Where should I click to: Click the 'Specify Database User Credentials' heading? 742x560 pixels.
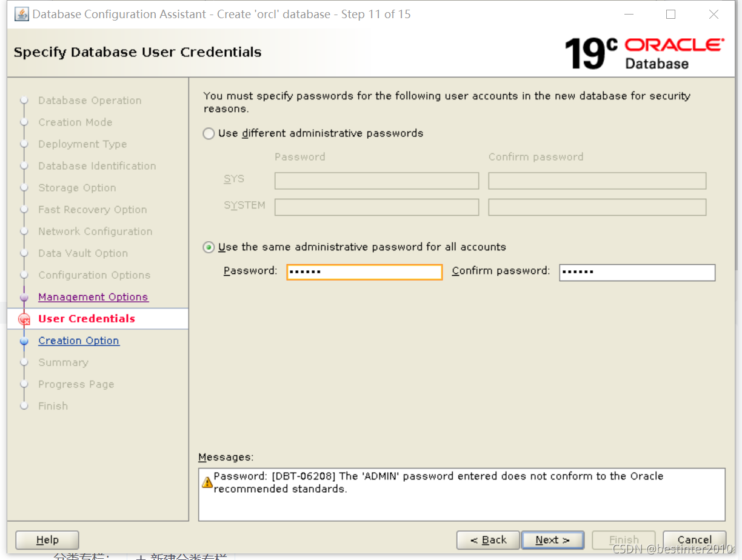pos(138,52)
